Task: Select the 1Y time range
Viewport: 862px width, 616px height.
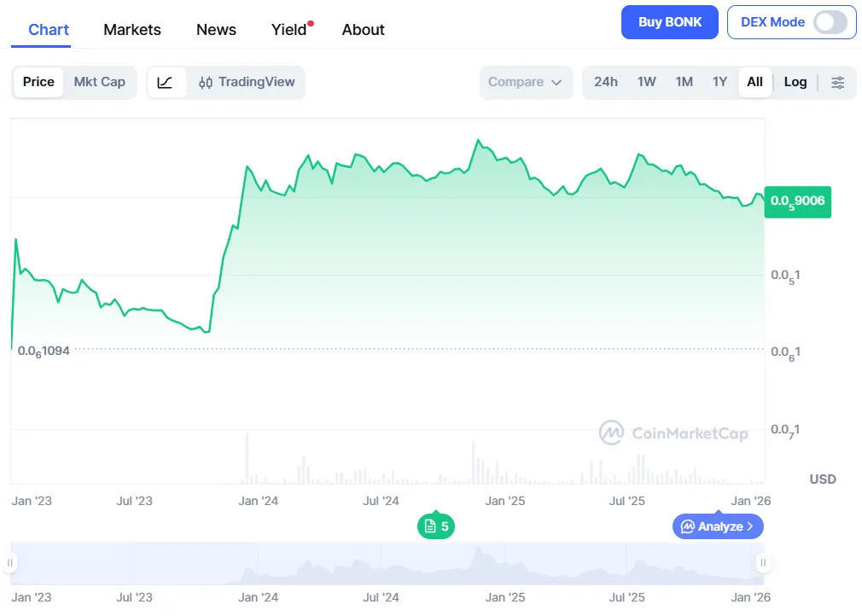Action: (719, 82)
